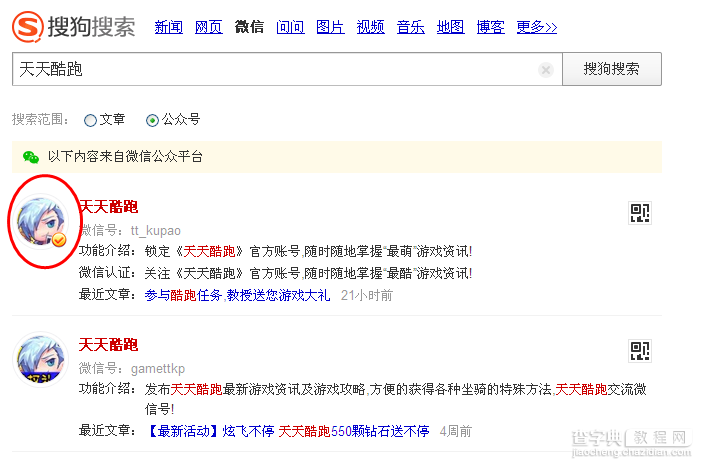Click the 搜索范围 label

[x=40, y=120]
